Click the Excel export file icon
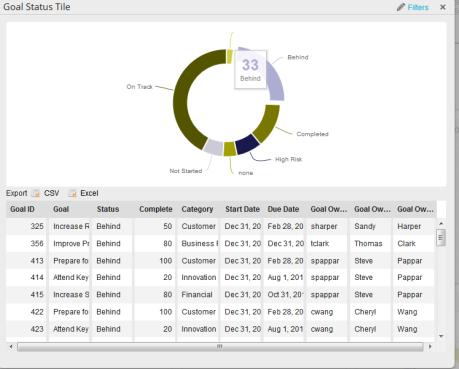The height and width of the screenshot is (369, 459). (72, 193)
